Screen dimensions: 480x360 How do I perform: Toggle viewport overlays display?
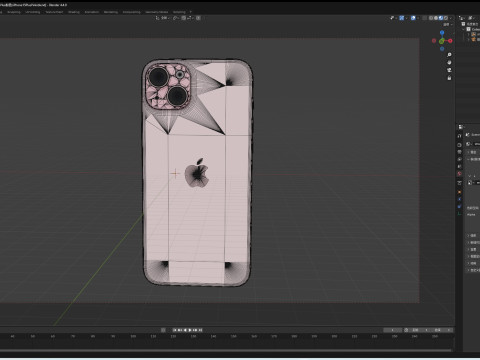click(x=413, y=18)
